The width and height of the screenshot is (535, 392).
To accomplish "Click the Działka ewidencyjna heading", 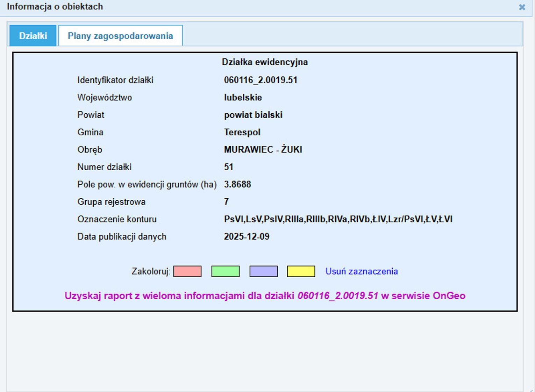I will tap(265, 62).
